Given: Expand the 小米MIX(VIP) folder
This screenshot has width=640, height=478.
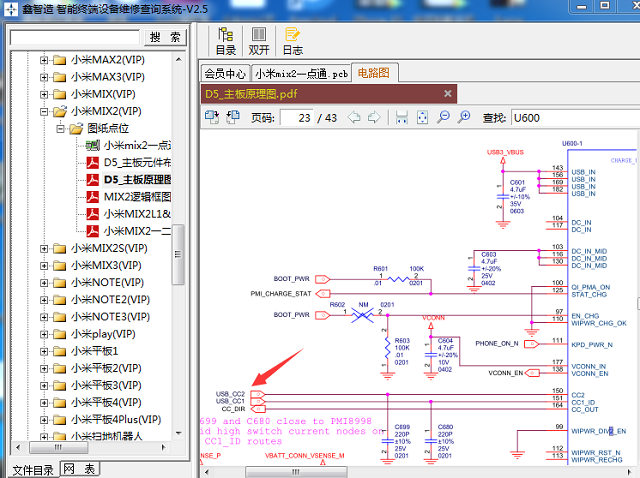Looking at the screenshot, I should (44, 94).
